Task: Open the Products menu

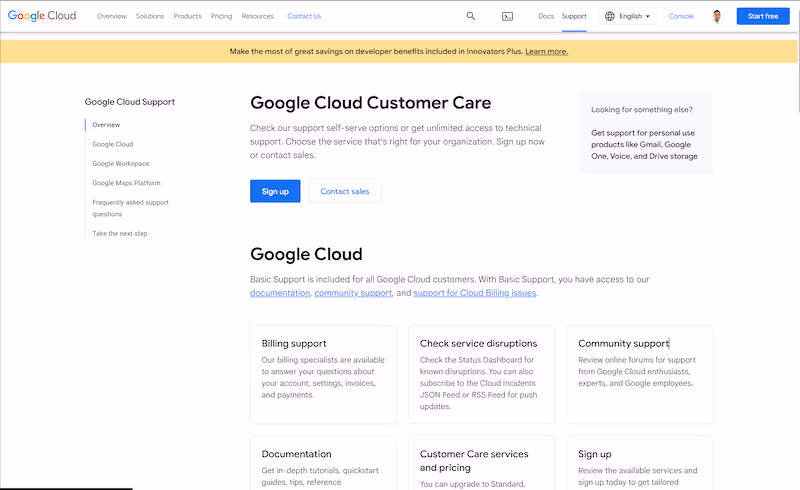Action: (187, 16)
